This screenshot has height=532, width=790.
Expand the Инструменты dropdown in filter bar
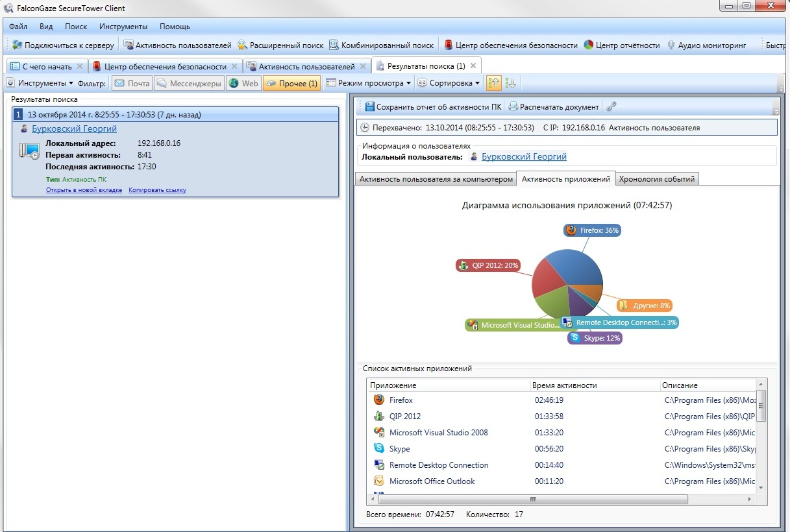tap(40, 83)
